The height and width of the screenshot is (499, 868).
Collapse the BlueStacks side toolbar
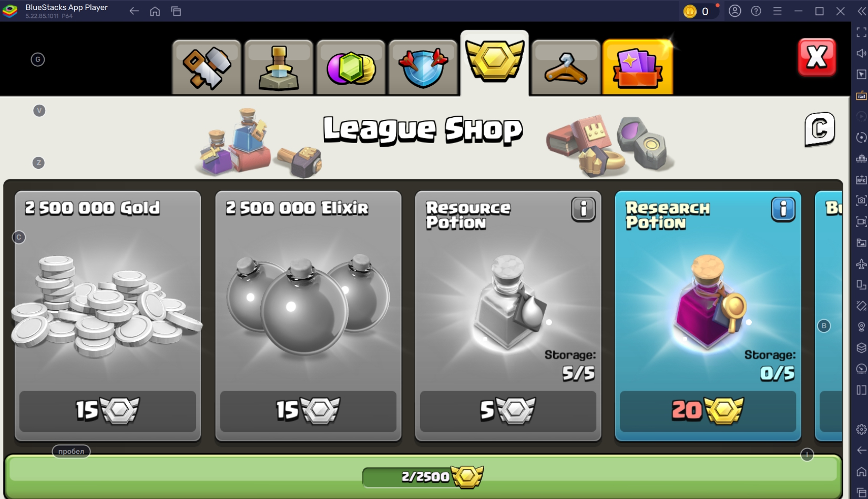click(862, 11)
